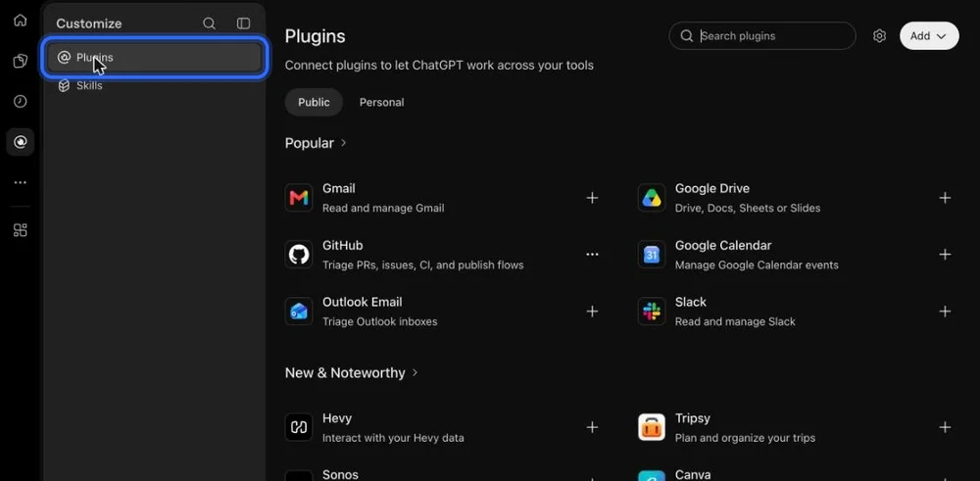Open plugin settings gear icon
The image size is (980, 481).
tap(879, 35)
